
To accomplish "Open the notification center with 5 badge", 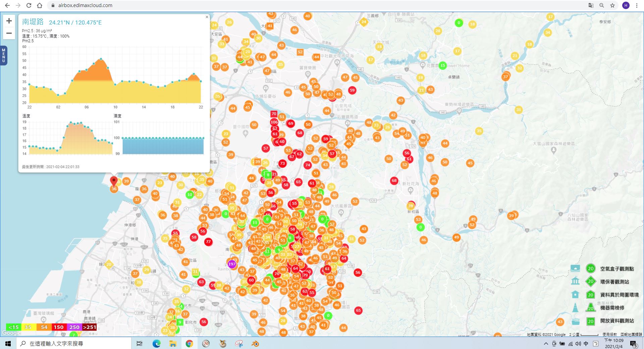I will (x=633, y=344).
